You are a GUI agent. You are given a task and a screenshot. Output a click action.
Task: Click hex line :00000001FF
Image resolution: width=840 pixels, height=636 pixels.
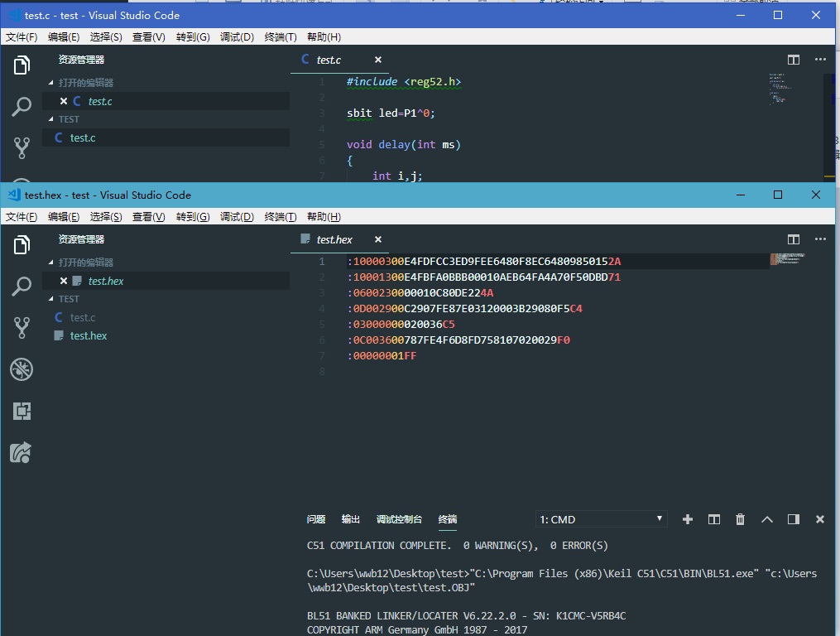(x=382, y=355)
